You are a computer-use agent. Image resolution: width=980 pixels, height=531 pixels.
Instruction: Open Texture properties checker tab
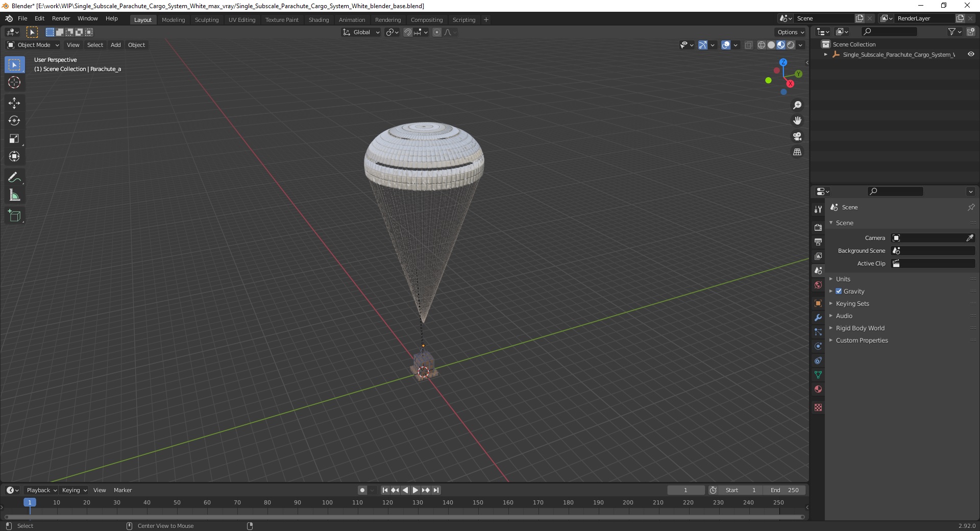(818, 407)
